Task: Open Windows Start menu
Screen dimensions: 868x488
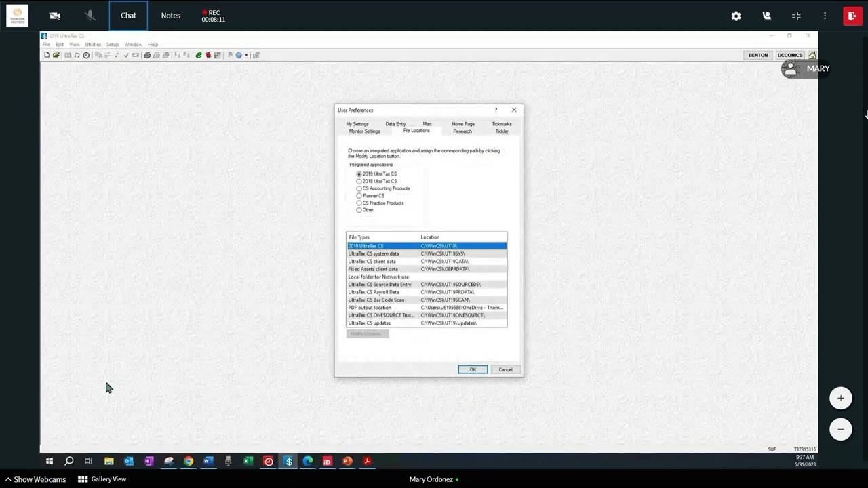Action: 50,461
